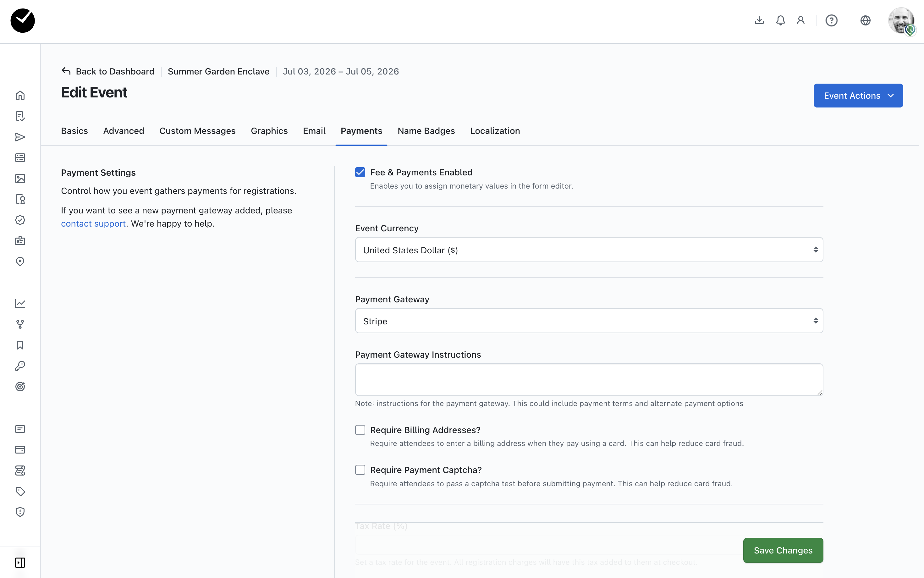Viewport: 924px width, 578px height.
Task: Enable Require Payment Captcha checkbox
Action: click(x=360, y=470)
